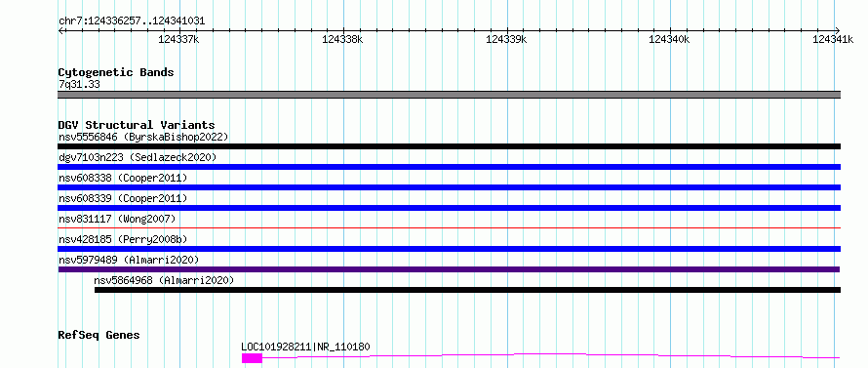Click the 124339k ruler tick label

click(x=506, y=39)
